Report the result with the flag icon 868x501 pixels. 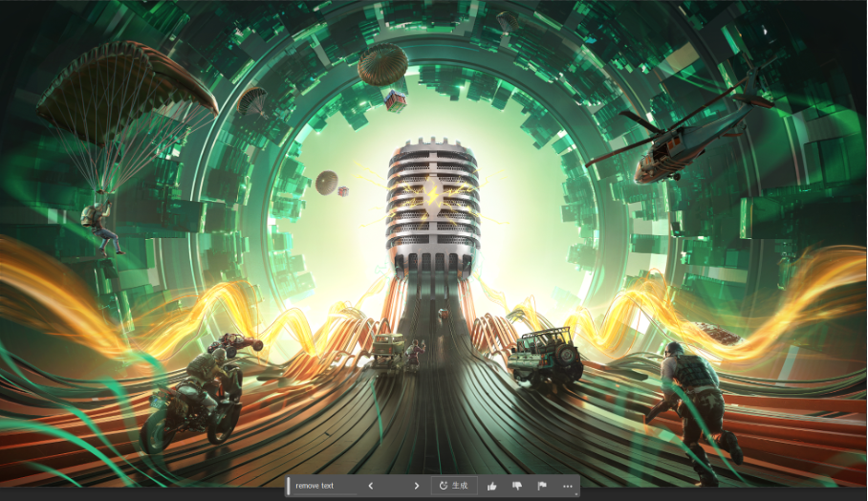pos(542,486)
